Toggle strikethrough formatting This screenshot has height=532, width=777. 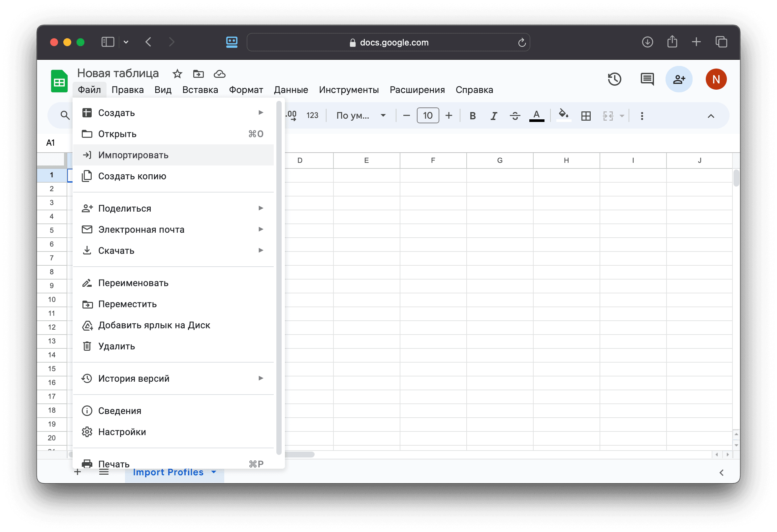coord(515,116)
